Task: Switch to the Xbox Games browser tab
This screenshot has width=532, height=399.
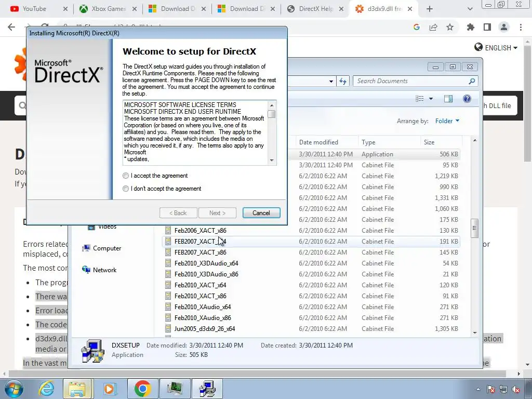Action: [x=108, y=9]
